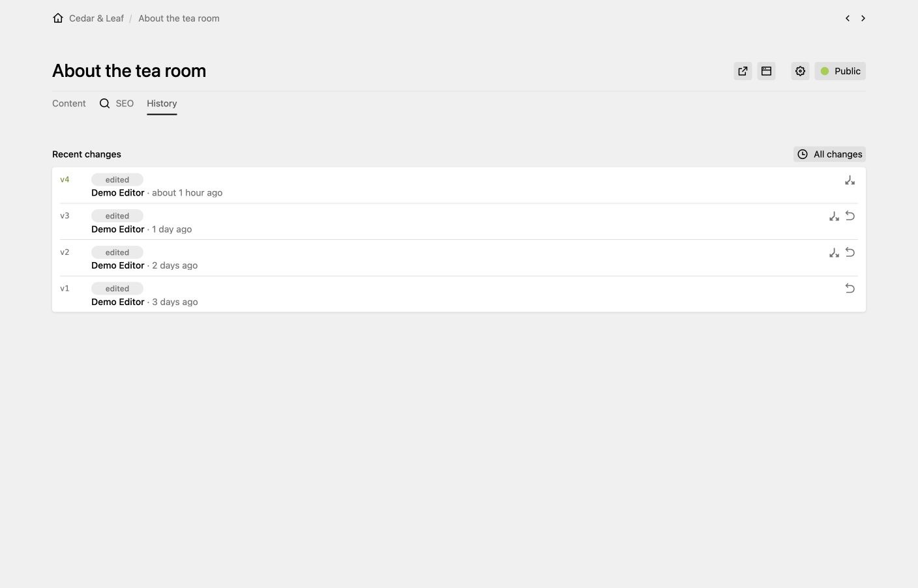Click the 'edited' badge on v1 row
918x588 pixels.
pos(117,288)
